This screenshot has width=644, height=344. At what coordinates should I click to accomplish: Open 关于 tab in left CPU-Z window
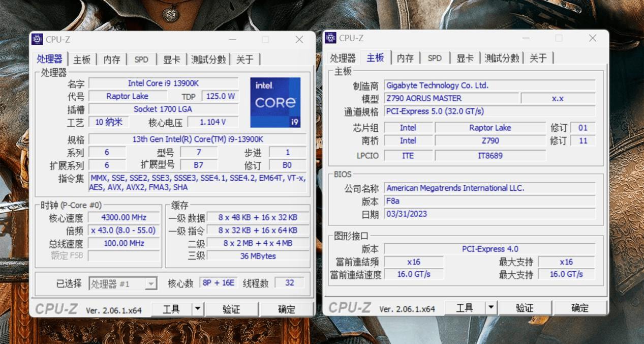pyautogui.click(x=244, y=60)
